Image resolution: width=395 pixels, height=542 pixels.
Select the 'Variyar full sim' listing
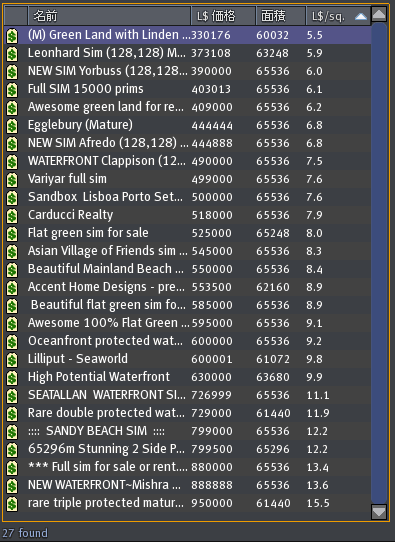coord(188,179)
